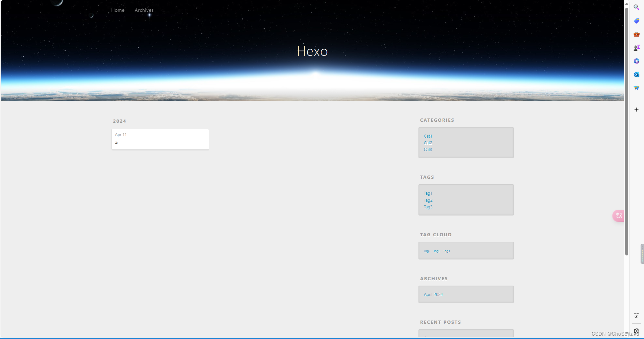
Task: Open the Outlook icon in sidebar
Action: tap(636, 75)
